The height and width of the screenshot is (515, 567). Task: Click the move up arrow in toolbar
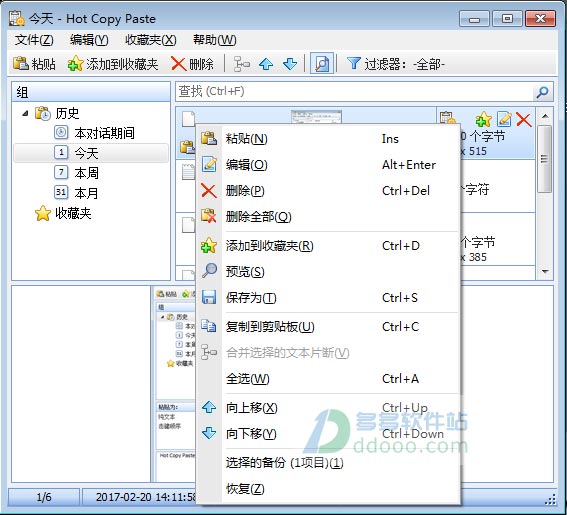point(266,64)
